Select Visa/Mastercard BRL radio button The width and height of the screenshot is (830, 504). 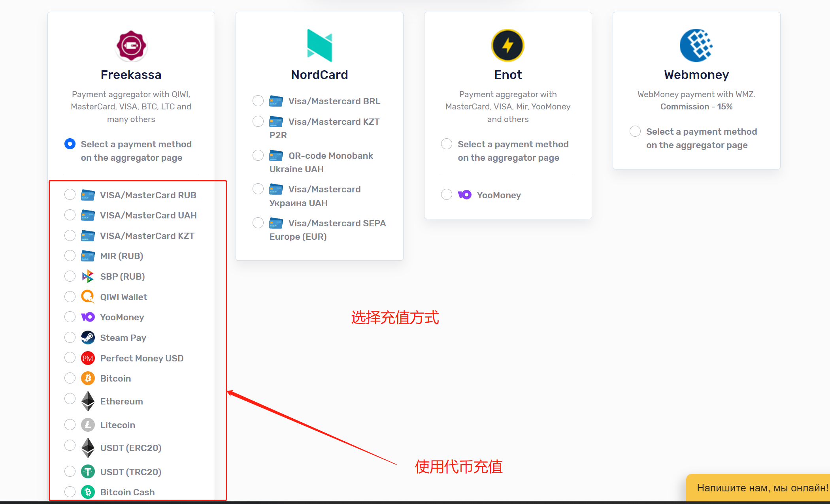click(x=258, y=101)
